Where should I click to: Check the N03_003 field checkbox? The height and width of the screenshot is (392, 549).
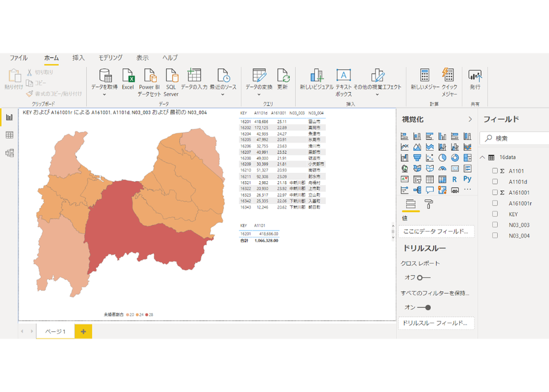click(495, 225)
